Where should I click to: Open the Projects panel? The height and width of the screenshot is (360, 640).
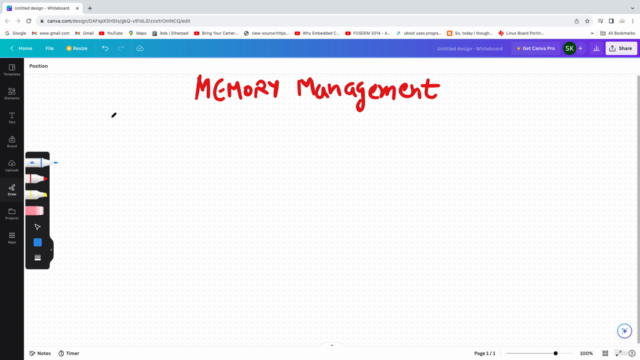point(12,214)
